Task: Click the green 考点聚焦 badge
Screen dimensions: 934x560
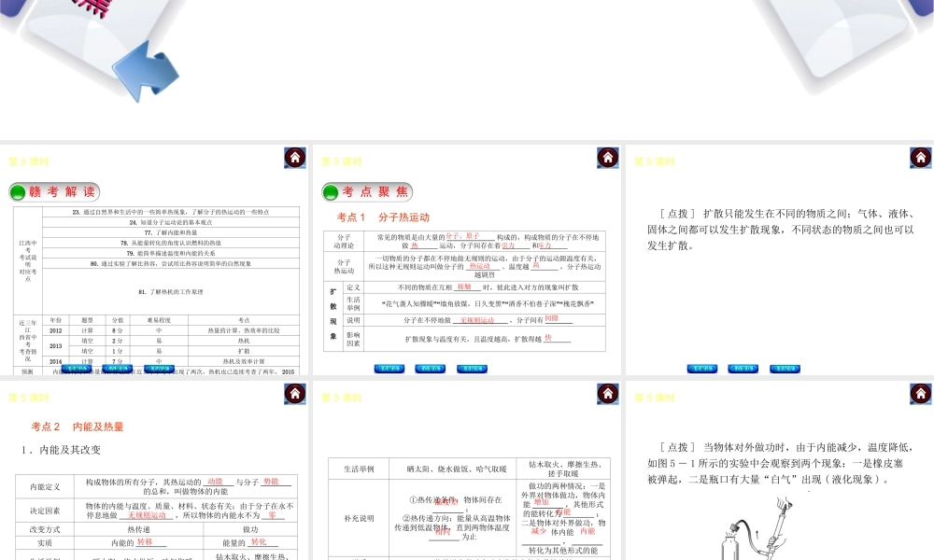Action: point(367,191)
